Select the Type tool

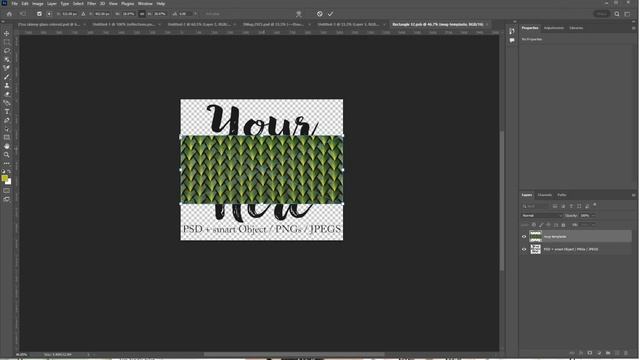(7, 111)
